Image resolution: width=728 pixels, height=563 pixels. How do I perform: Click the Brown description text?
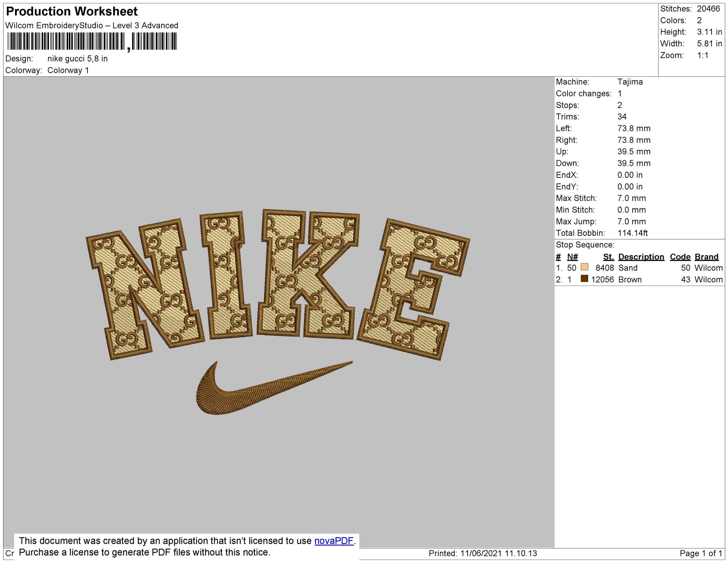(x=630, y=280)
